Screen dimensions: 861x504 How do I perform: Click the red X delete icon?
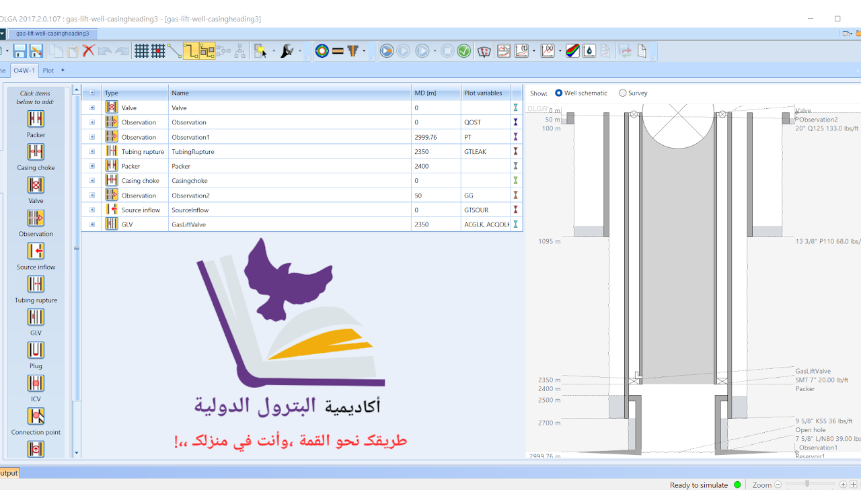point(89,50)
